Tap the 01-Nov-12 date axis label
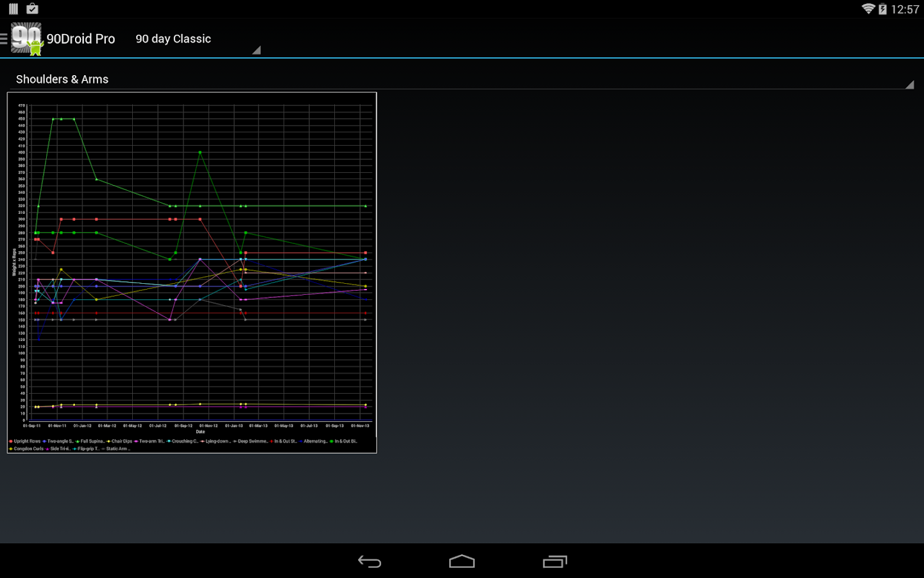The image size is (924, 578). [208, 426]
